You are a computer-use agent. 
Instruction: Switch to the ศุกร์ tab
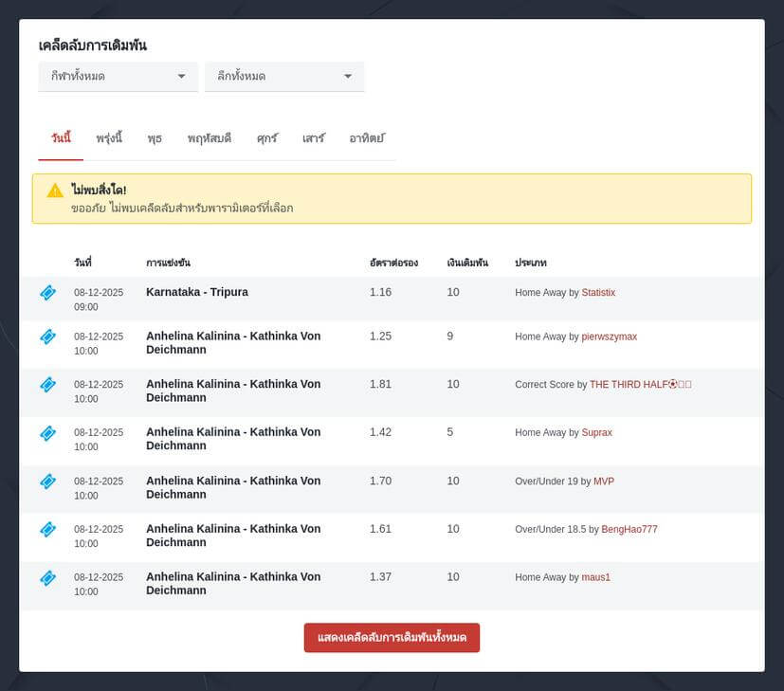tap(267, 138)
